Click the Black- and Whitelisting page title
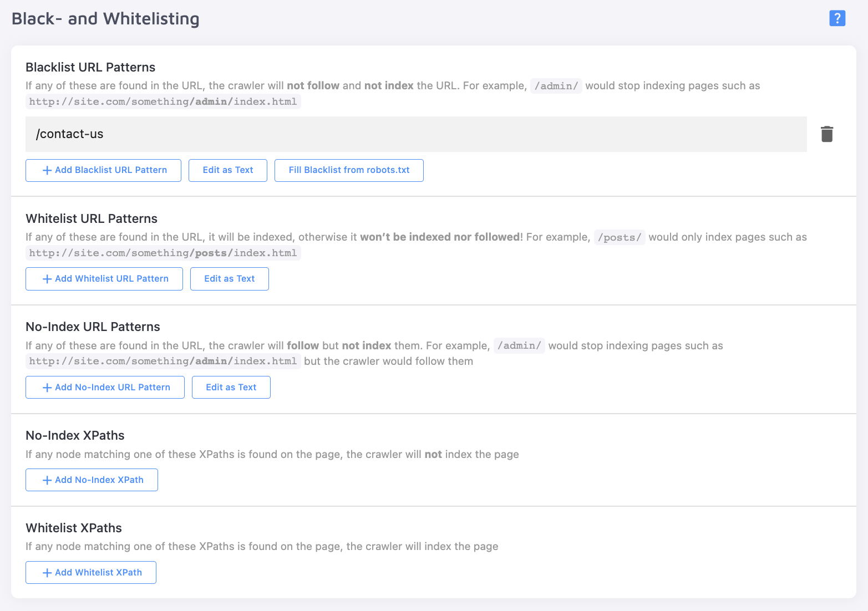 point(105,19)
